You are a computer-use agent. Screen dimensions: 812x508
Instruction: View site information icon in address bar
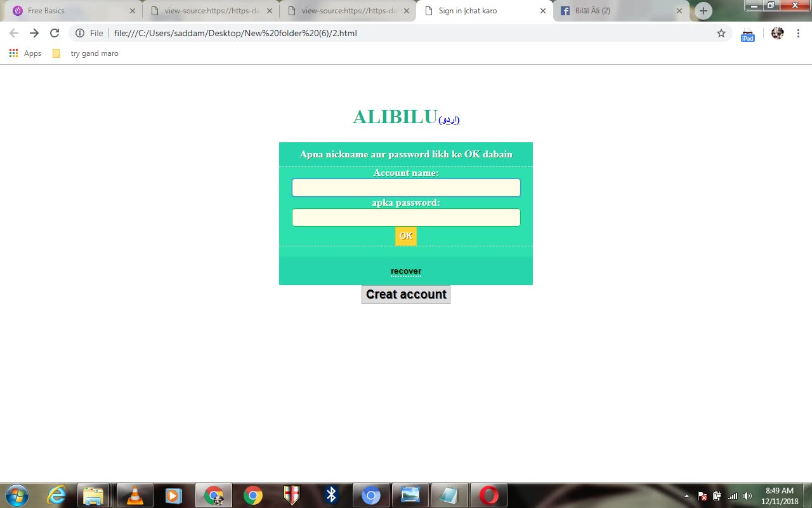point(80,33)
